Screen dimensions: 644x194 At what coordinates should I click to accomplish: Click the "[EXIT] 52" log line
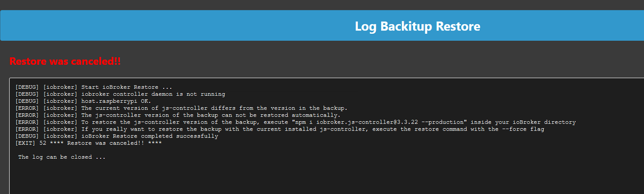point(88,143)
